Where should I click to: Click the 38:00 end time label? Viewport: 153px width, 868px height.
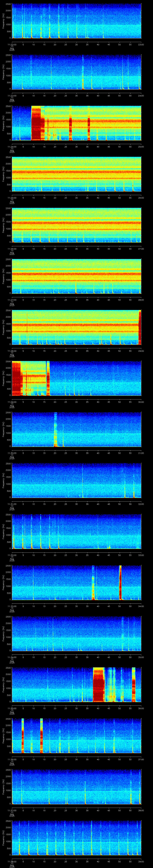(141, 810)
